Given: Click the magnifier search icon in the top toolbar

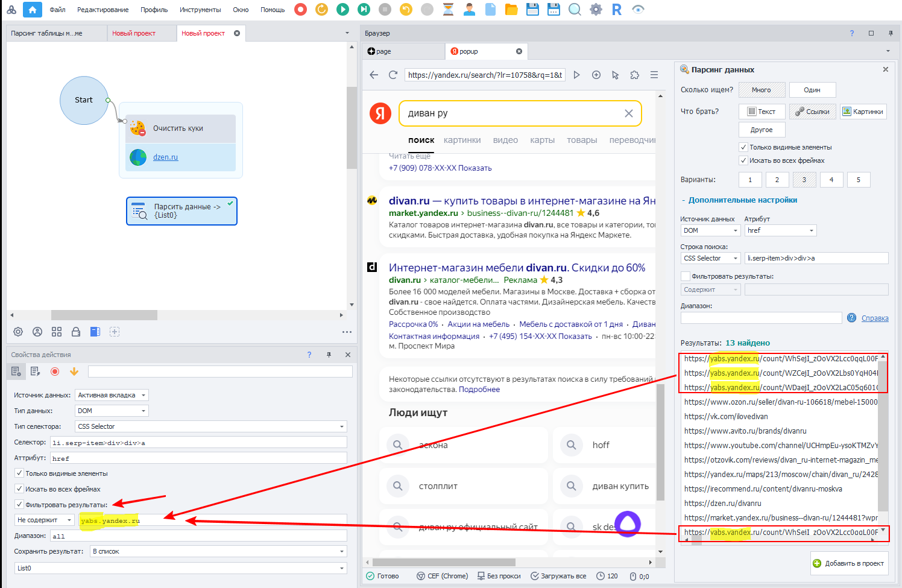Looking at the screenshot, I should pos(575,10).
